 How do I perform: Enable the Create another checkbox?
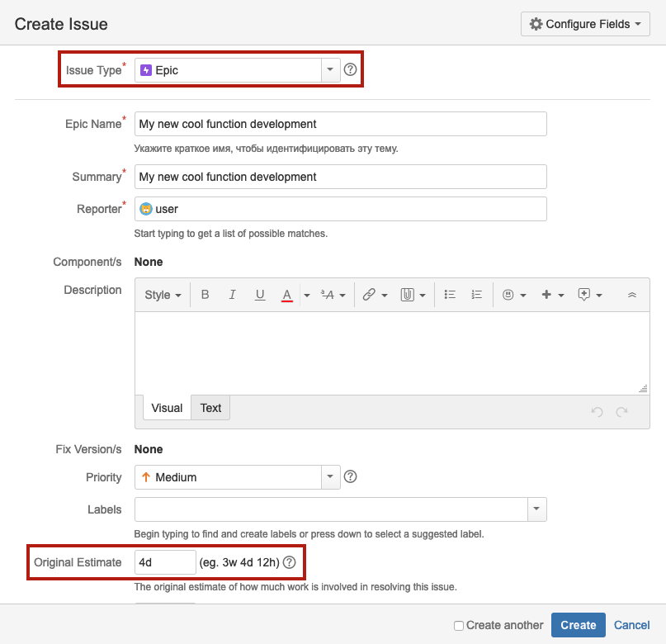(459, 626)
